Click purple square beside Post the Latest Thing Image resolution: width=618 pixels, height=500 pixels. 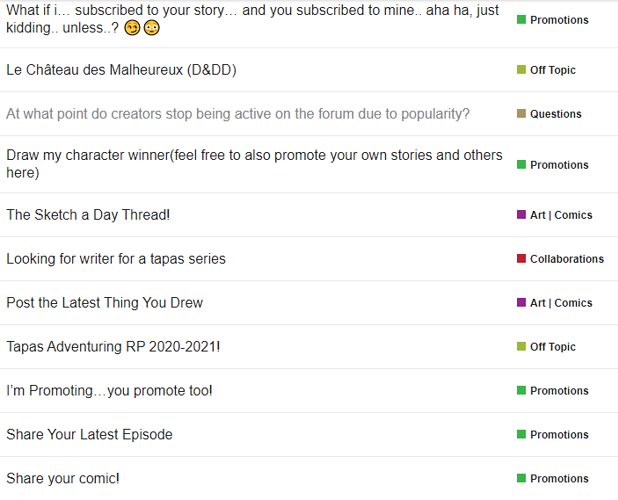tap(521, 303)
